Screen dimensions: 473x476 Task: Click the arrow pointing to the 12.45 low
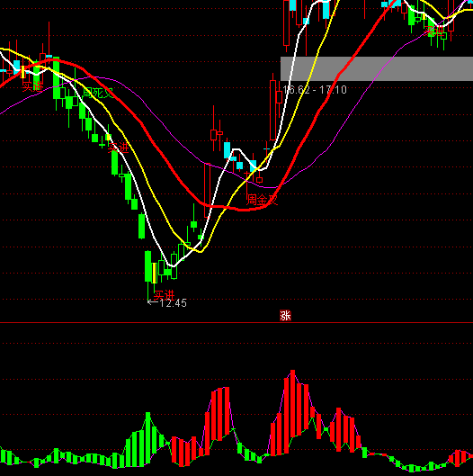153,301
